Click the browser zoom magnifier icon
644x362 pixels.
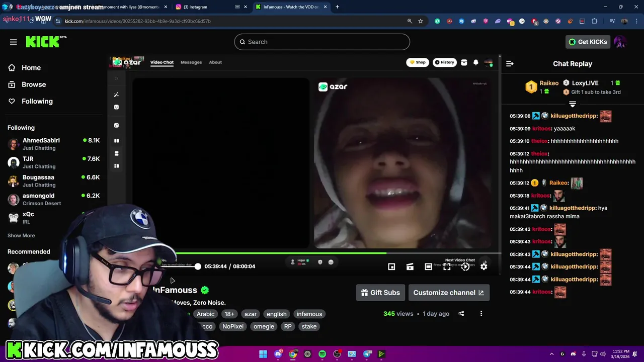[410, 21]
